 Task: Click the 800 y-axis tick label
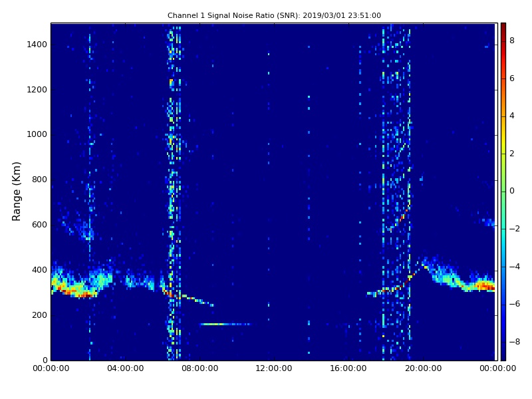point(39,180)
